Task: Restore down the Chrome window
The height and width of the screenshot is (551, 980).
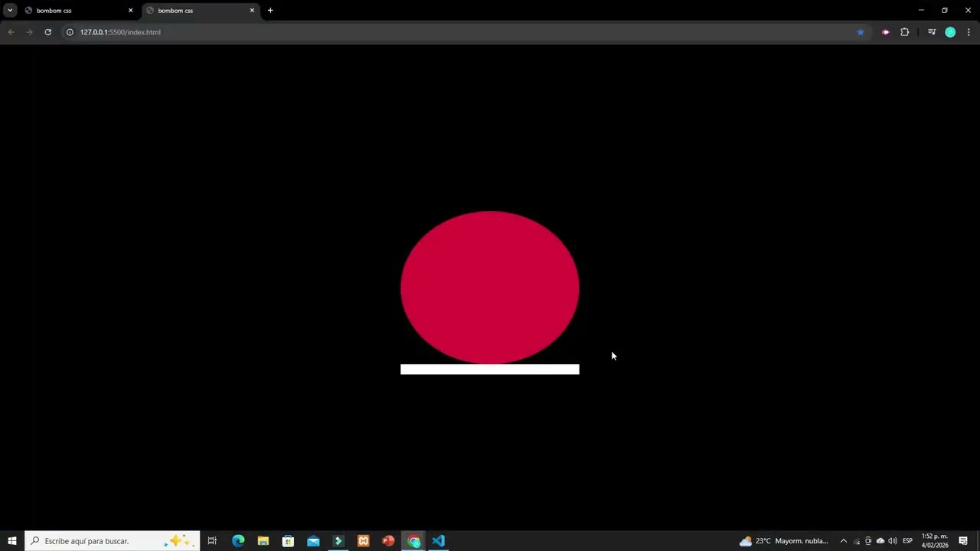Action: [945, 11]
